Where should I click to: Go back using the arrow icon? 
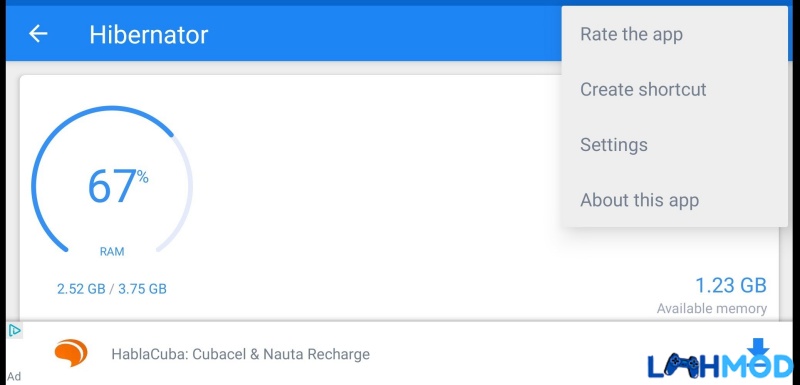click(x=38, y=34)
